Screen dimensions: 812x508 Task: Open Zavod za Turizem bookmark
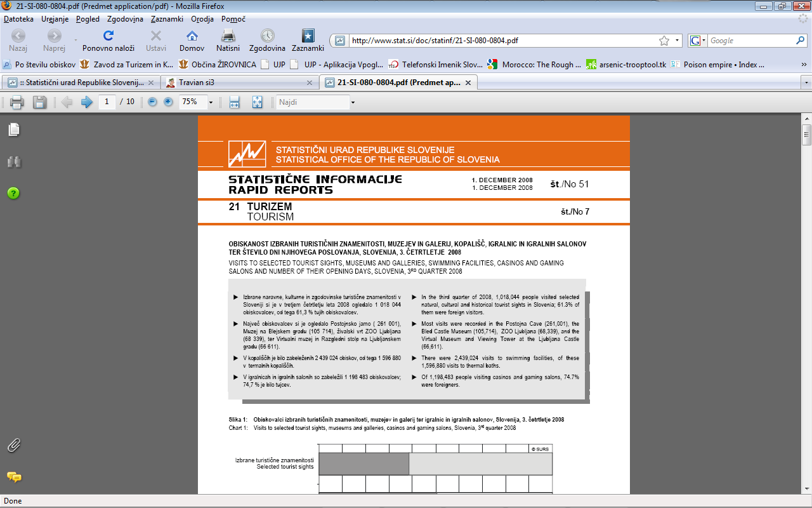click(x=127, y=65)
